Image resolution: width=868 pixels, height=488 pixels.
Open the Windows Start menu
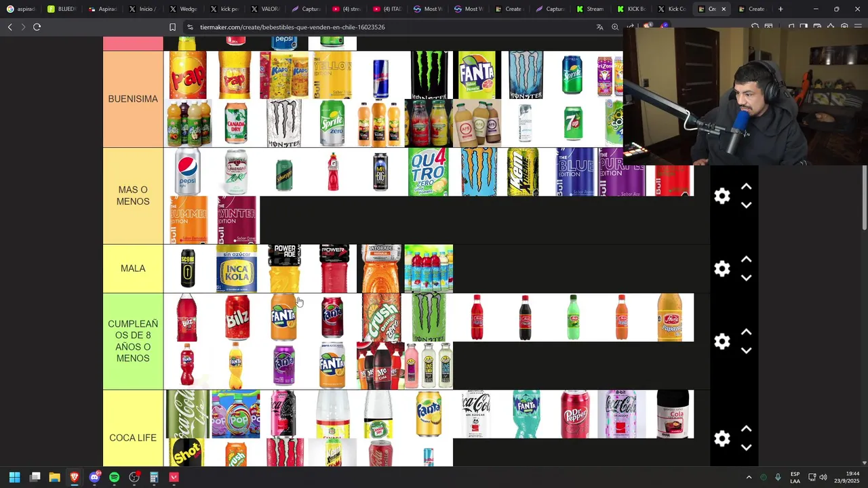[14, 477]
